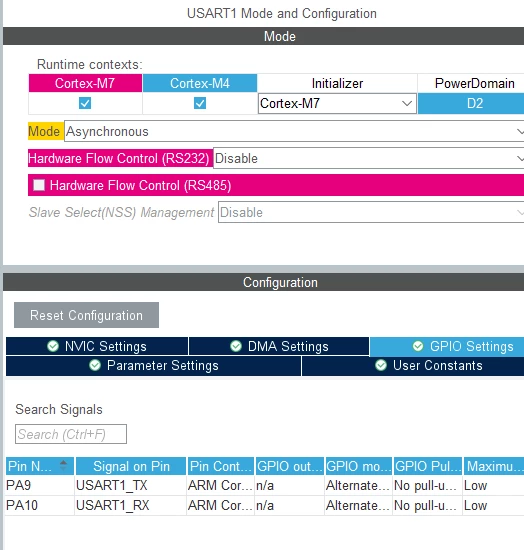Open the Initializer Cortex-M7 dropdown
The image size is (524, 550).
pyautogui.click(x=337, y=103)
